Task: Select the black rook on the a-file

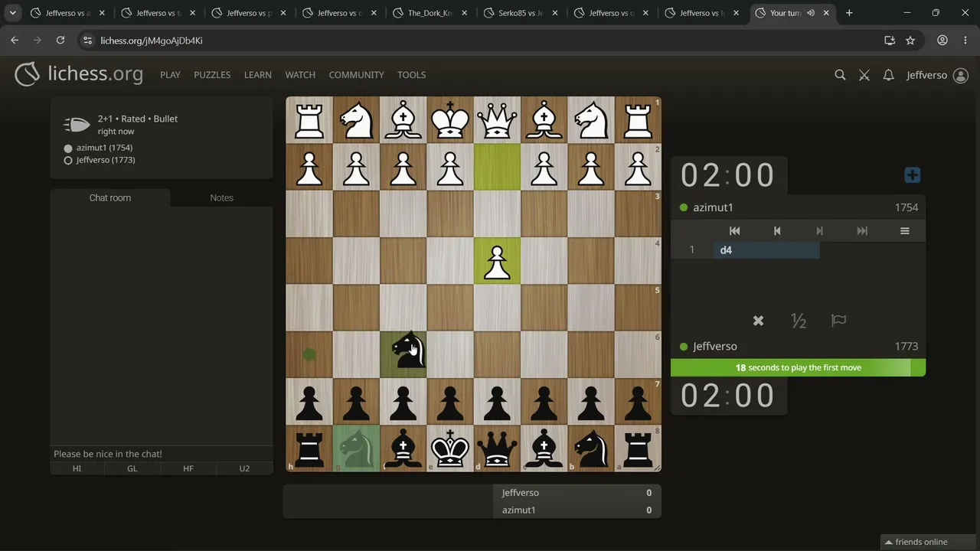Action: (638, 448)
